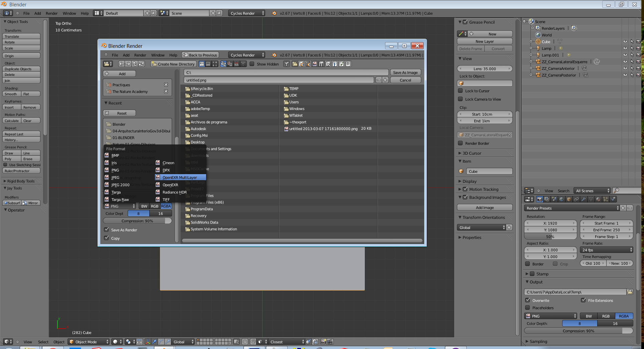Choose OpenEXR MultiLayer file format
Image resolution: width=644 pixels, height=349 pixels.
point(180,177)
